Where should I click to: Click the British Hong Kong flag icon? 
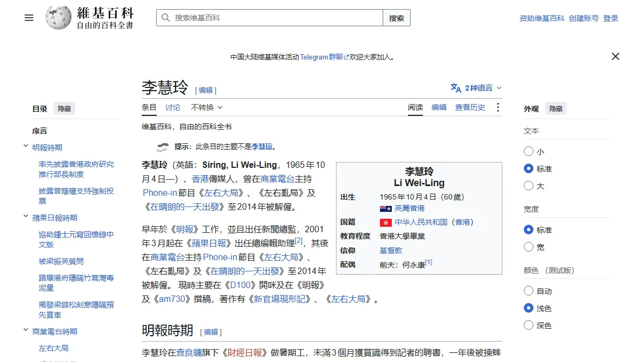pos(385,208)
